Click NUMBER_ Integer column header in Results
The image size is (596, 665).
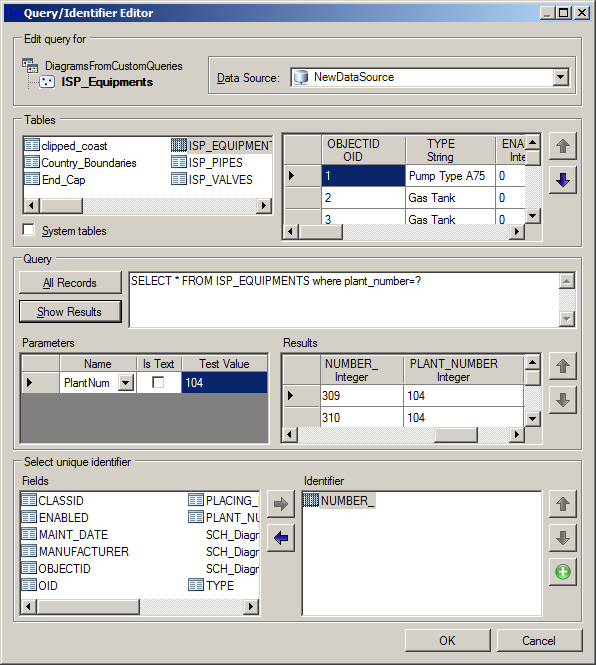coord(361,370)
